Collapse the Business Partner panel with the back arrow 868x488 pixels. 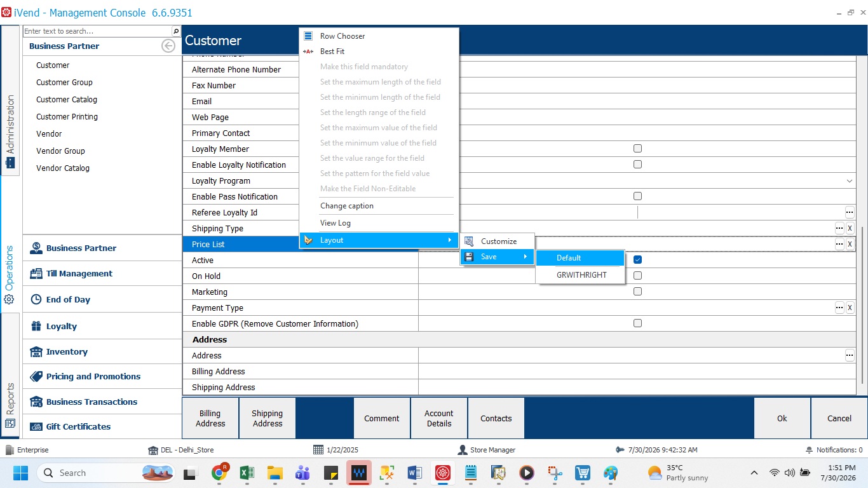coord(168,46)
